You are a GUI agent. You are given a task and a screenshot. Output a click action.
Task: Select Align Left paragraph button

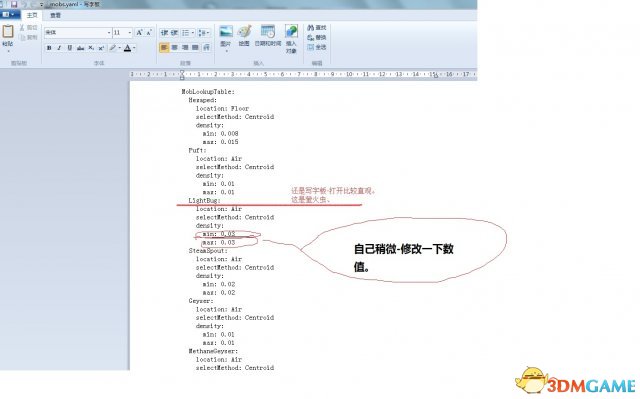pyautogui.click(x=164, y=48)
